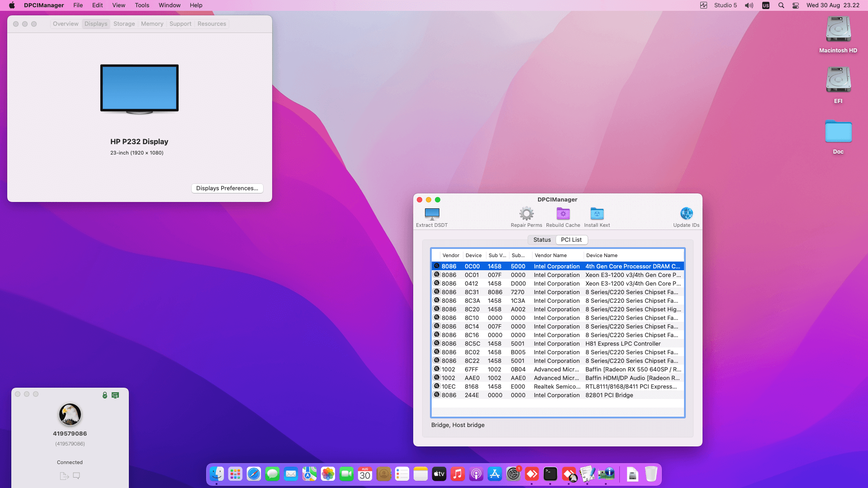Open Control Center from the menu bar
The height and width of the screenshot is (488, 868).
coord(796,5)
